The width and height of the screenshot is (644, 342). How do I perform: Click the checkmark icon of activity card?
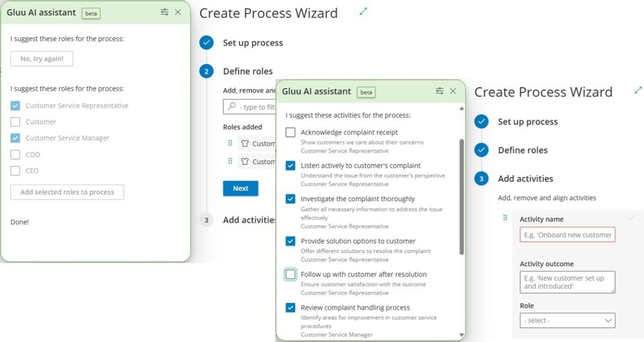631,218
